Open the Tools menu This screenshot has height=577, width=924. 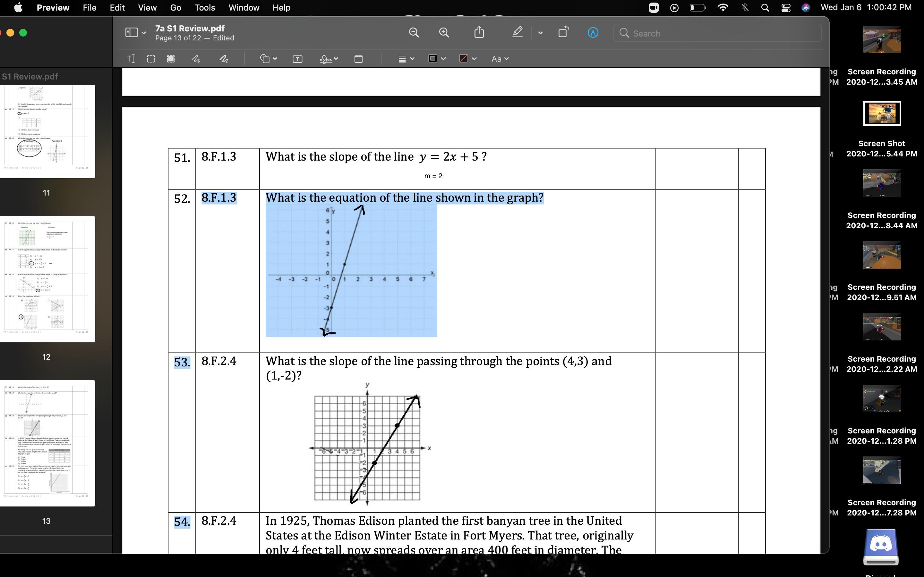coord(205,8)
